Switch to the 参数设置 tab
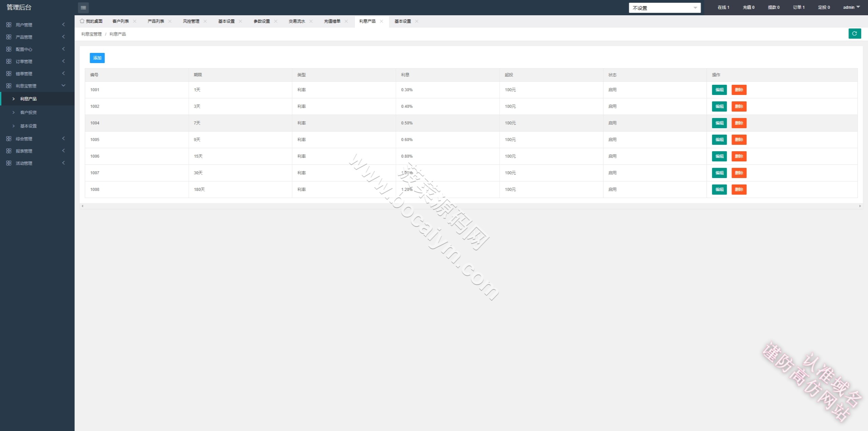 coord(262,21)
